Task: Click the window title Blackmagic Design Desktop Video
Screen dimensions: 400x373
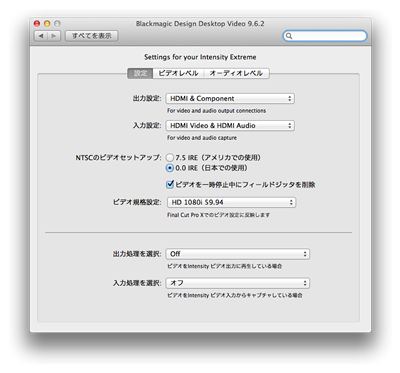Action: pyautogui.click(x=200, y=24)
